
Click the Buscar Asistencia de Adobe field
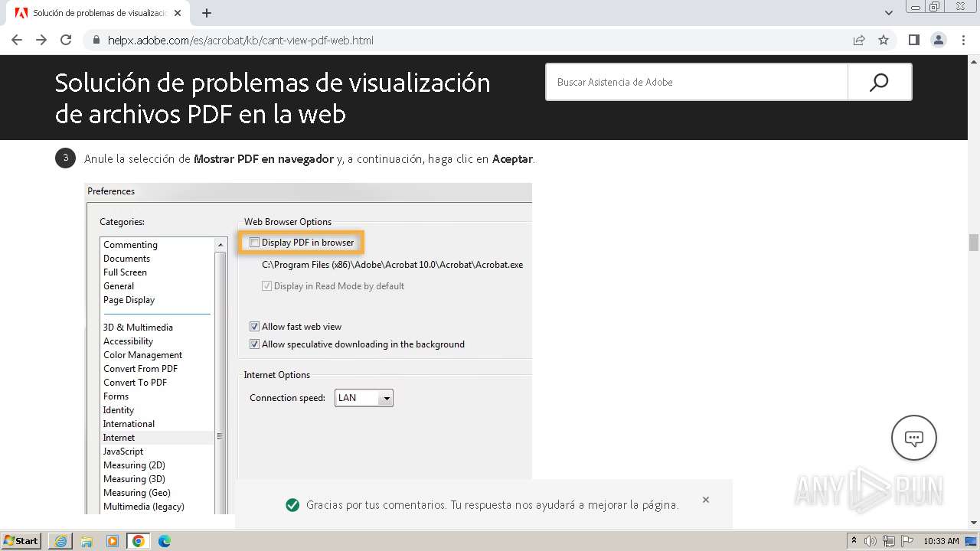[x=697, y=82]
